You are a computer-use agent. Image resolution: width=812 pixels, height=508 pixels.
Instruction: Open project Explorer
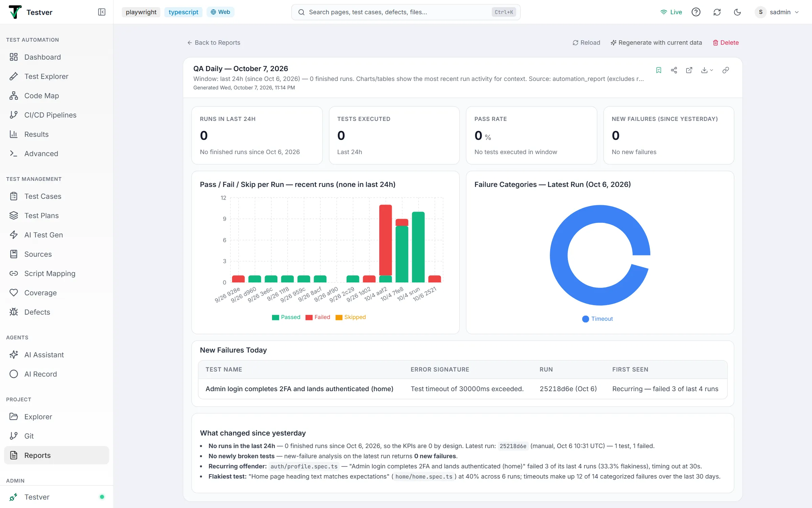click(57, 417)
